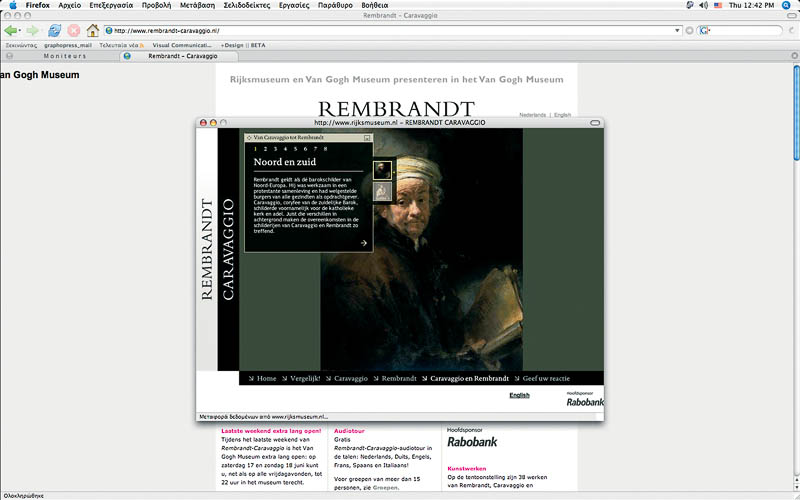Select the second grey painting thumbnail

coord(382,192)
